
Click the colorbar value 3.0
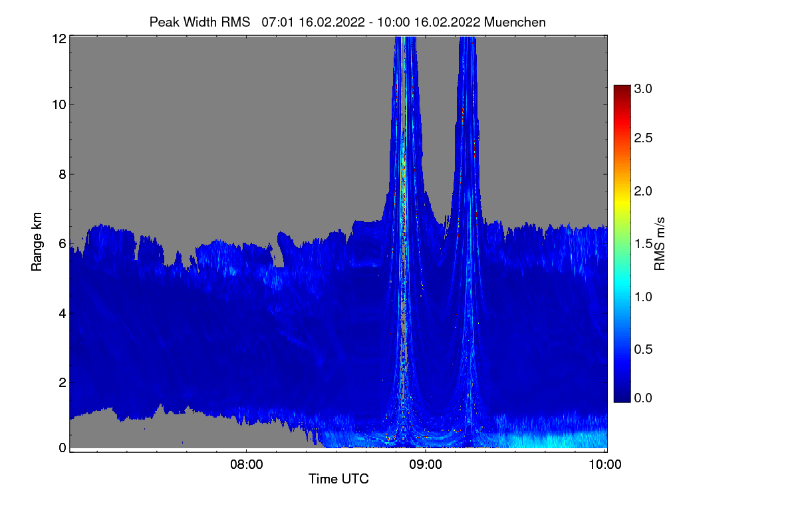tap(642, 88)
